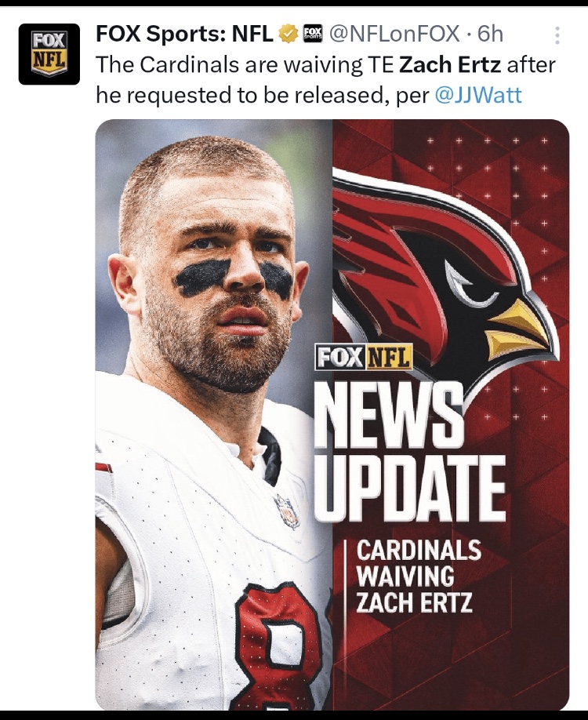588x720 pixels.
Task: Click the Cardinals Waiving Zach Ertz caption
Action: pyautogui.click(x=419, y=576)
